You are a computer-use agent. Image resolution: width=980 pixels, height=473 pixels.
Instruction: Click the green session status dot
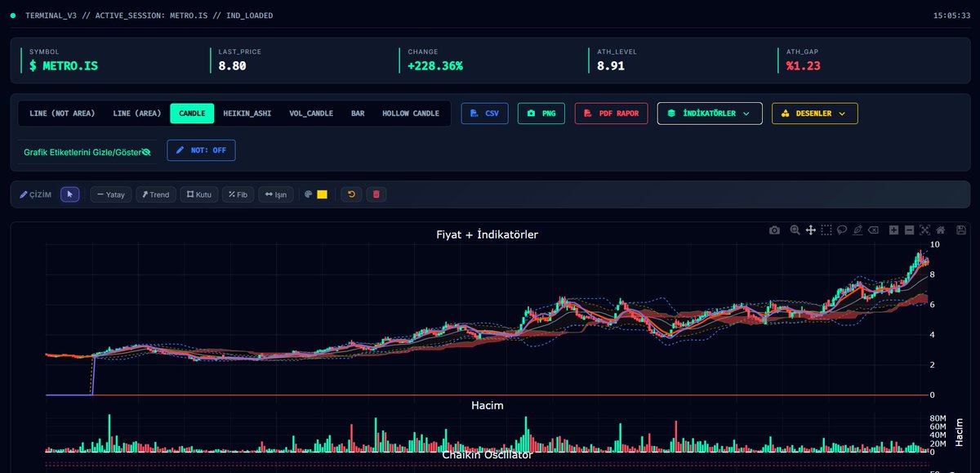tap(13, 16)
